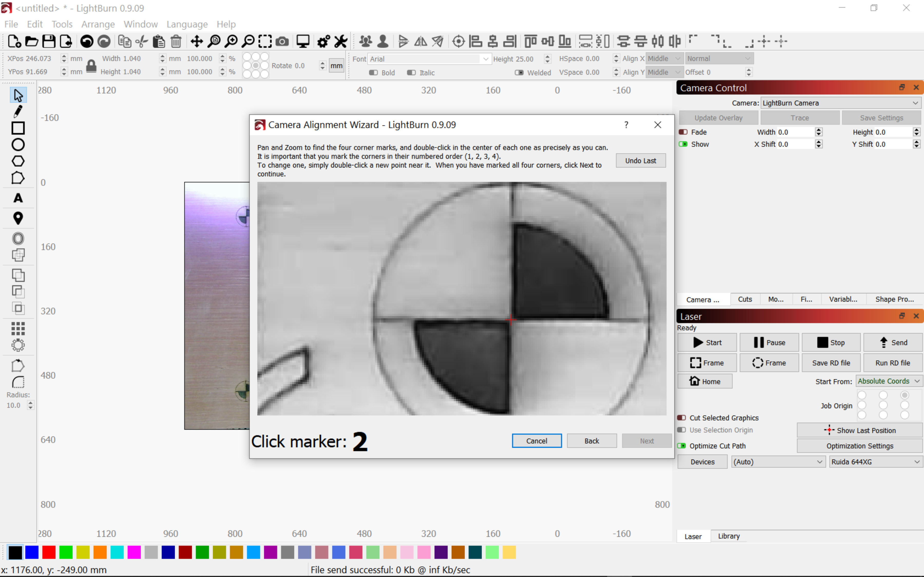Open the Arrange menu

(x=98, y=24)
